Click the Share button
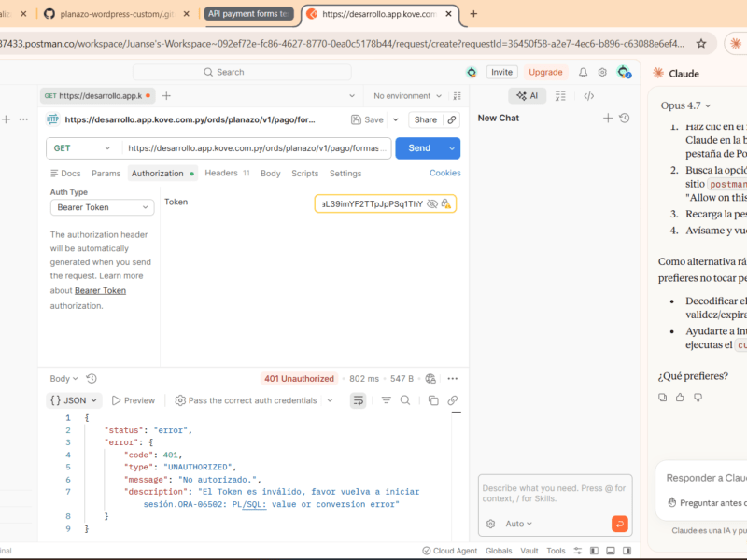 pyautogui.click(x=426, y=120)
